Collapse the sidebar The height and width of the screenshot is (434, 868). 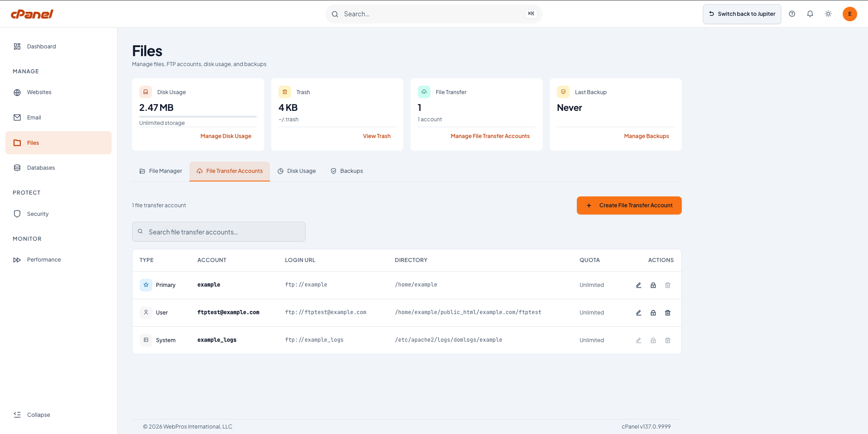point(58,415)
